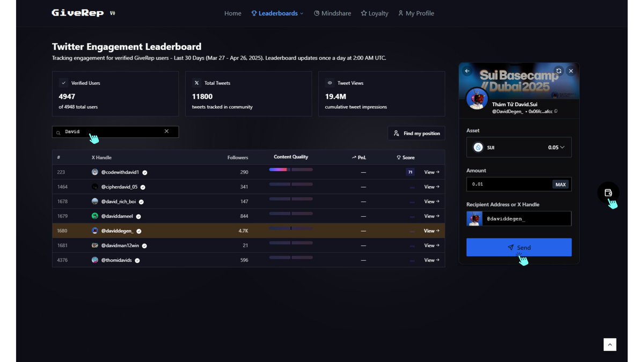Click the @daviddameel avatar
Image resolution: width=644 pixels, height=362 pixels.
coord(95,216)
